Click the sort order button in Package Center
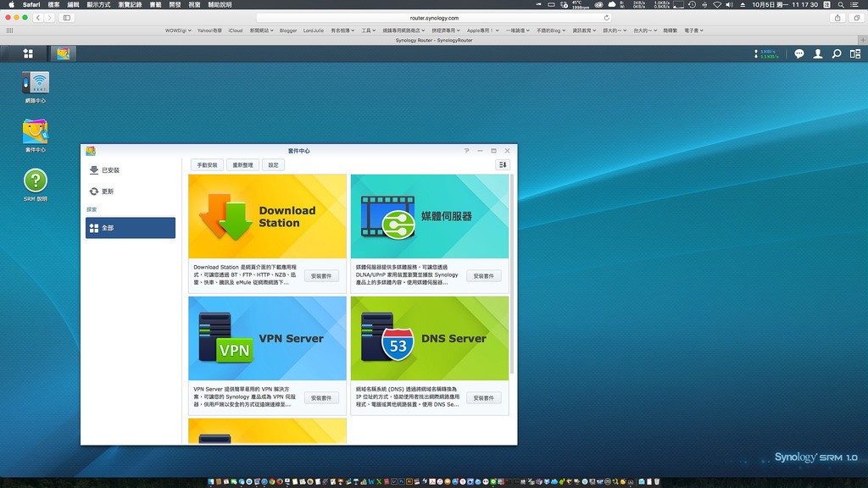This screenshot has height=488, width=868. 503,165
